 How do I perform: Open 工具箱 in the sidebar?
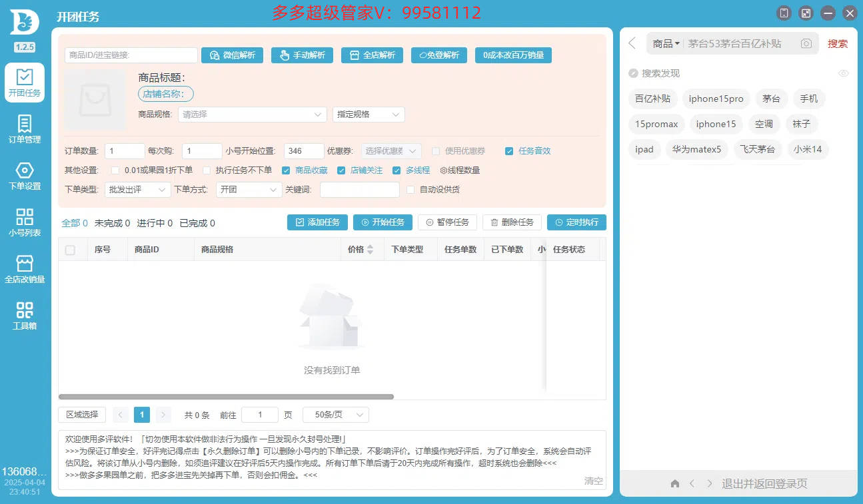click(x=25, y=316)
